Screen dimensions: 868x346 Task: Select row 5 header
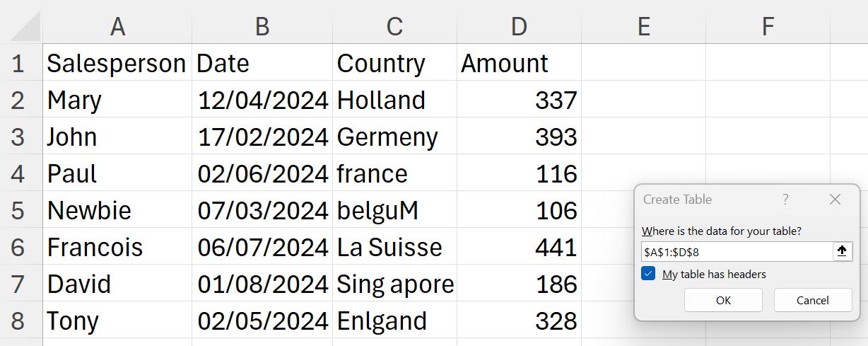(x=18, y=210)
